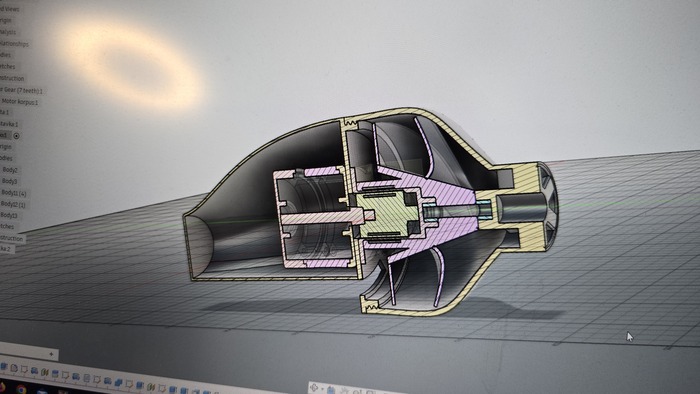Activate the component using its radio button

[17, 136]
